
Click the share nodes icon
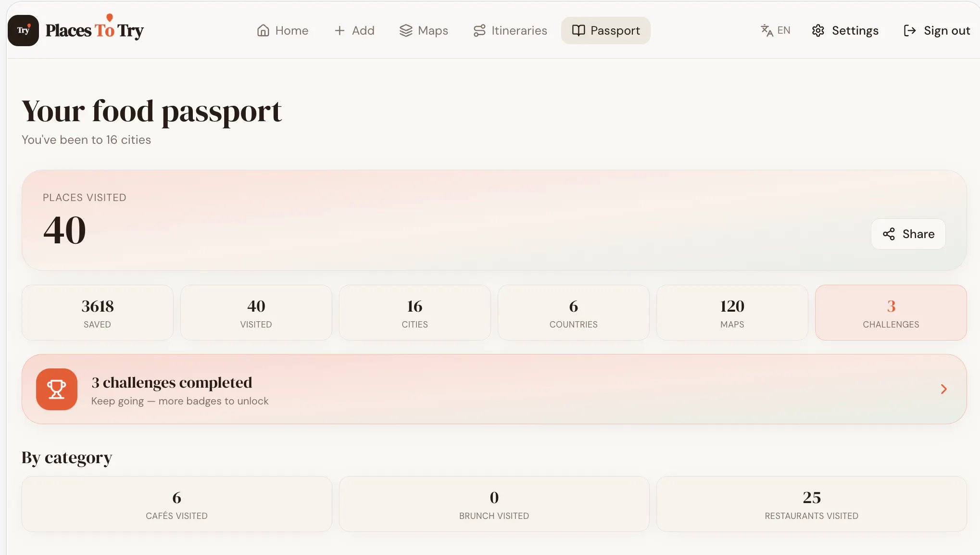[x=889, y=234]
